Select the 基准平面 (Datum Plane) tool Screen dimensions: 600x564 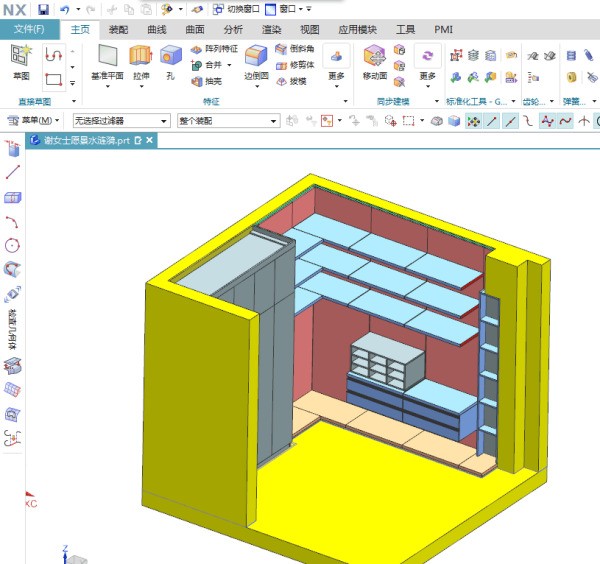coord(107,61)
